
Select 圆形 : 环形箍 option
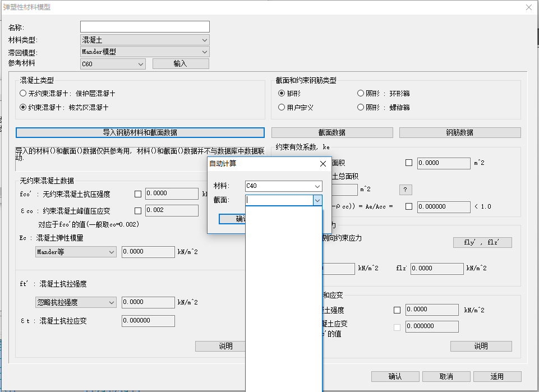361,93
